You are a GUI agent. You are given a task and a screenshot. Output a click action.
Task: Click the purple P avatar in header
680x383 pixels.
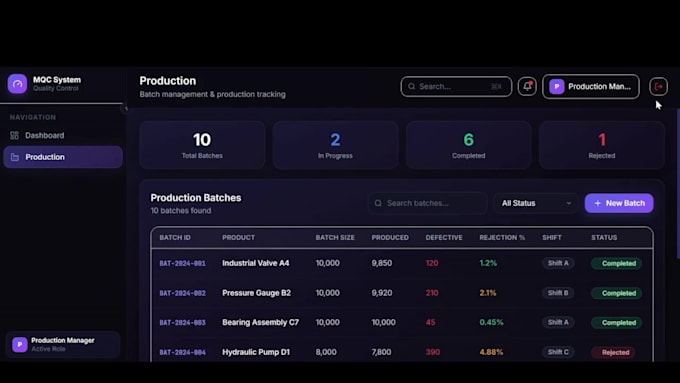click(556, 86)
